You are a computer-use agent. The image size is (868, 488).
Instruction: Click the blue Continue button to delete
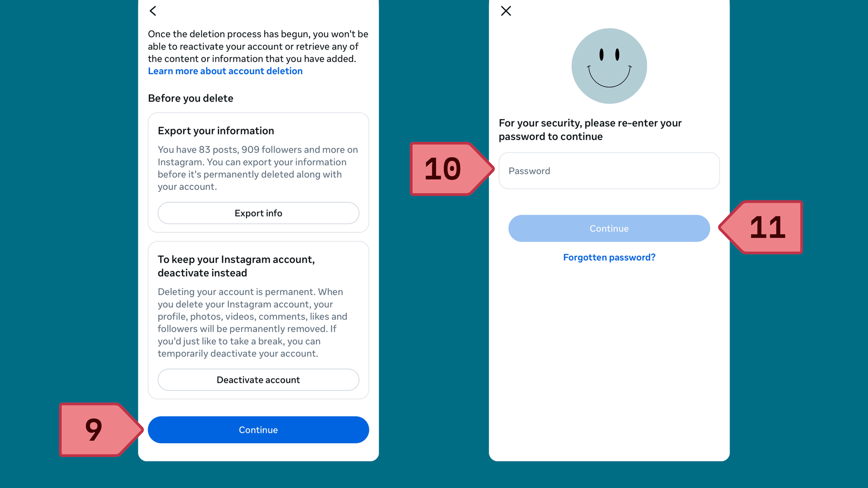258,430
